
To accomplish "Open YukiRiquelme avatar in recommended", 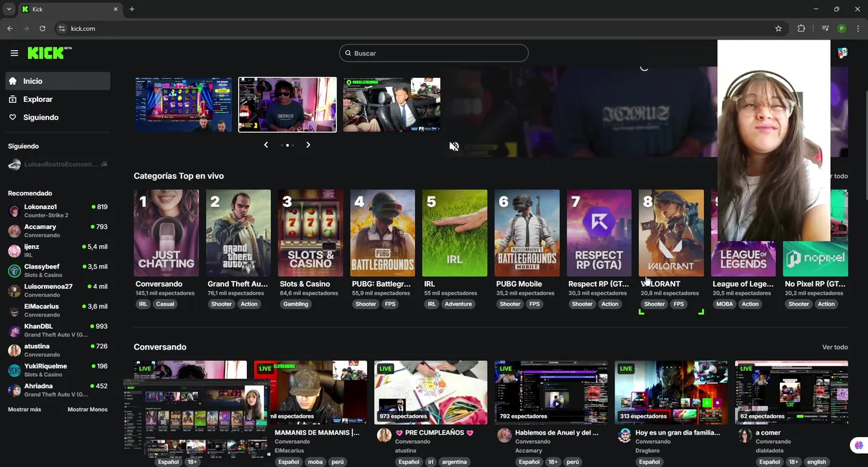I will 14,370.
